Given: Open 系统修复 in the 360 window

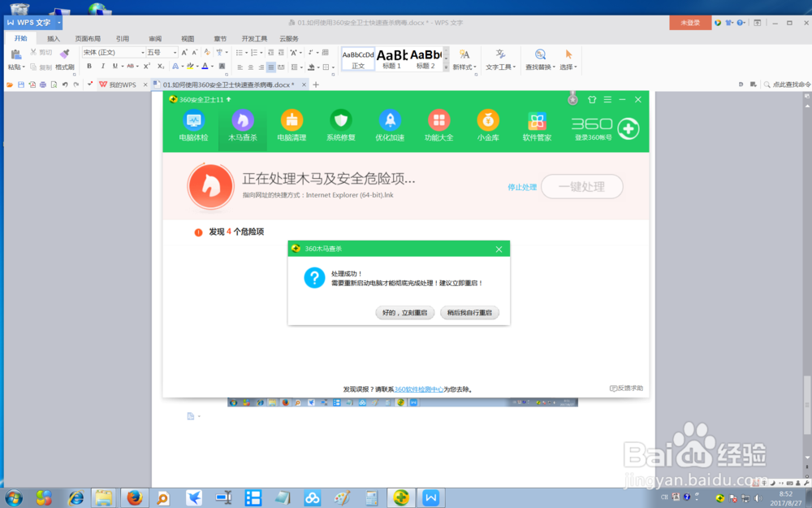Looking at the screenshot, I should pyautogui.click(x=341, y=125).
